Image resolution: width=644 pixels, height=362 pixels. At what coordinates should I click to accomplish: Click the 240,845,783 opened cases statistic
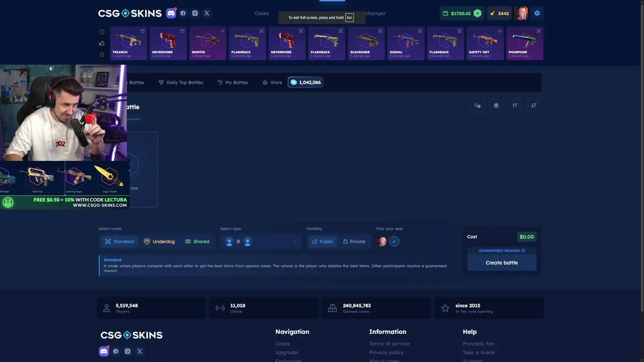tap(376, 308)
